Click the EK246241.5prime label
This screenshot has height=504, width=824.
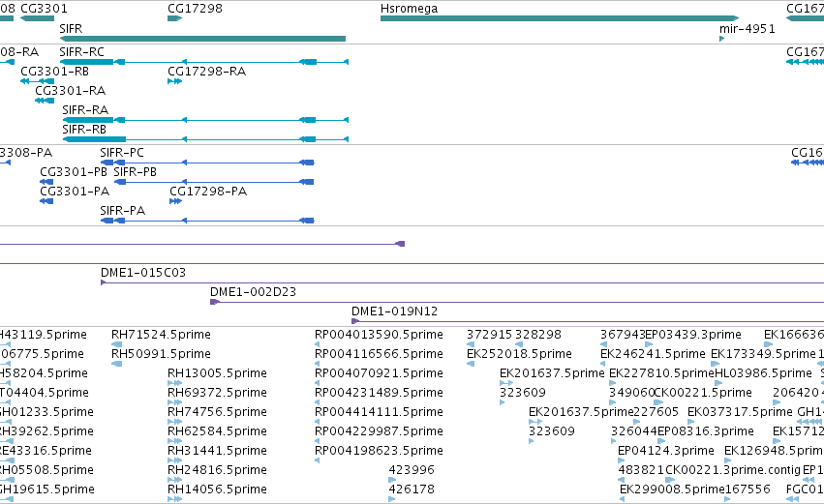pos(653,354)
